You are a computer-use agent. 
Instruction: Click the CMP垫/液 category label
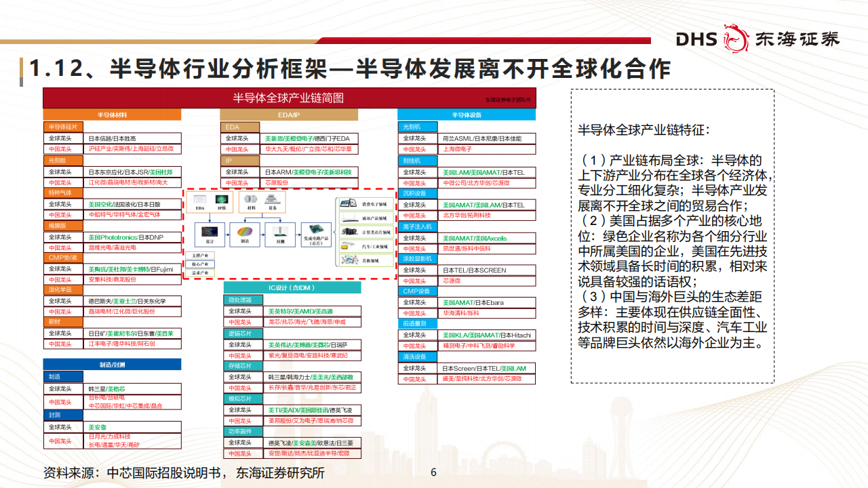[x=64, y=258]
